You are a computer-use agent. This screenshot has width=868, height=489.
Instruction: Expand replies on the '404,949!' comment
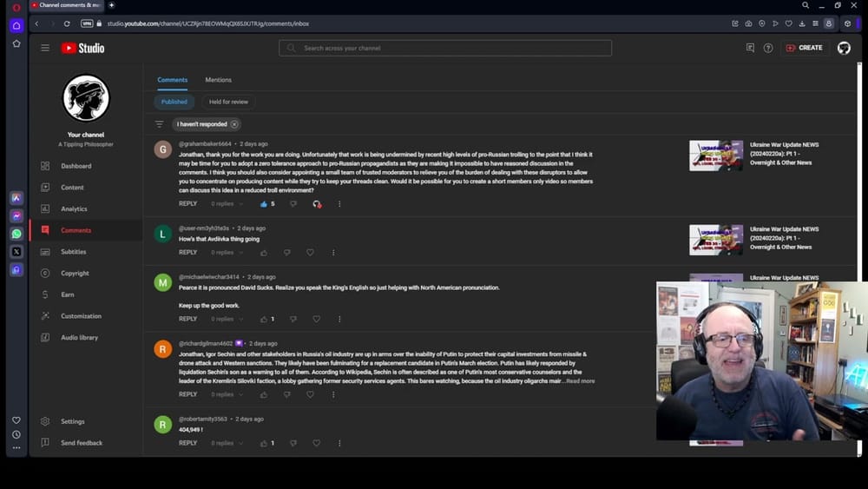227,443
